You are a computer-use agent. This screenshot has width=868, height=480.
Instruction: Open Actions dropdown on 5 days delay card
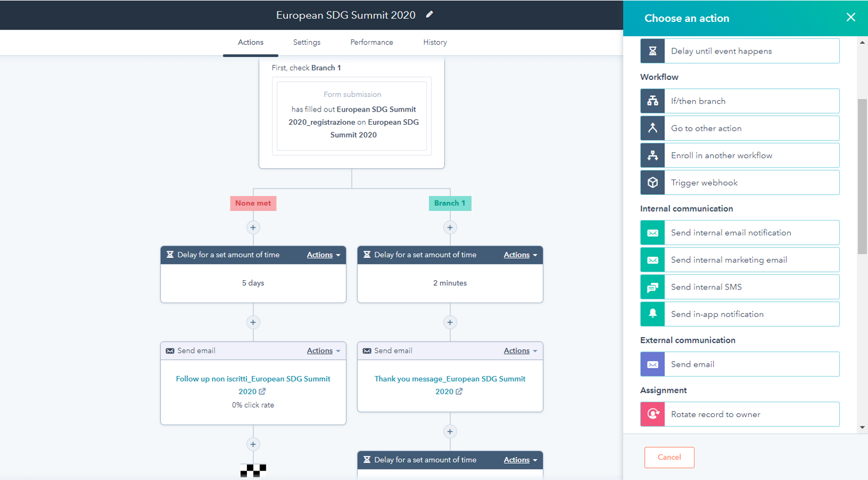pos(323,255)
